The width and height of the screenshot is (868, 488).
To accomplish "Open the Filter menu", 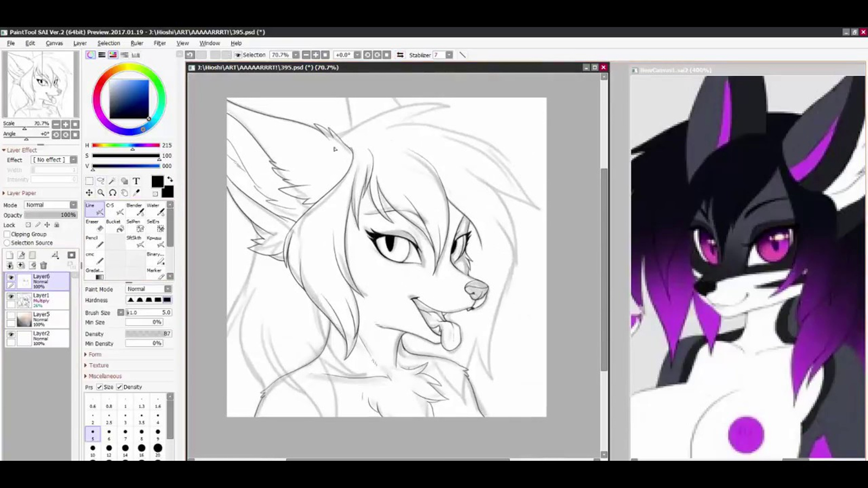I will click(159, 43).
